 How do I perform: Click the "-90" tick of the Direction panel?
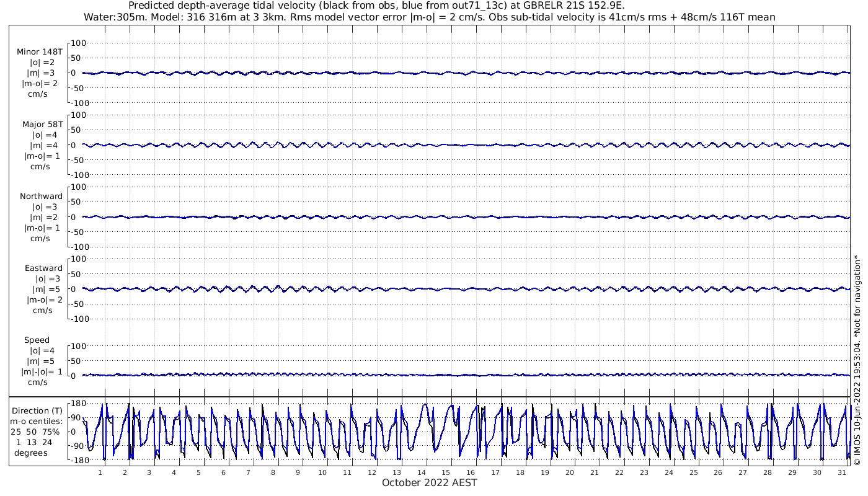[77, 446]
